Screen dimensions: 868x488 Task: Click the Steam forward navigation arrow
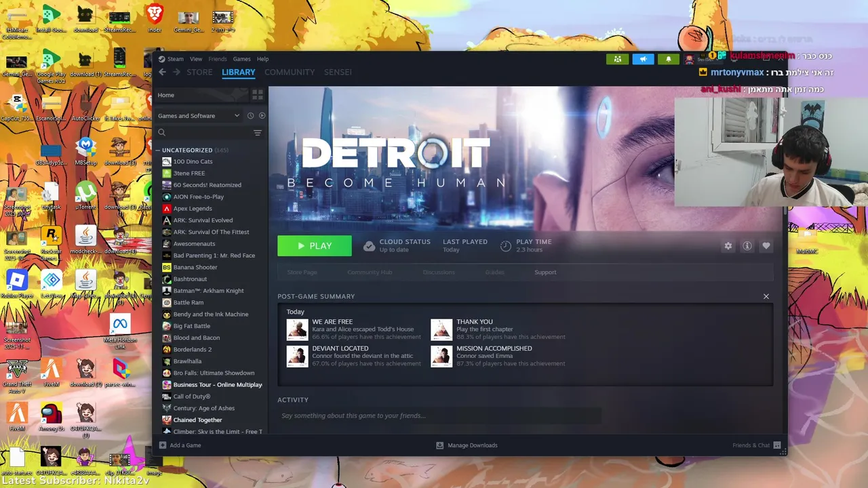(176, 72)
